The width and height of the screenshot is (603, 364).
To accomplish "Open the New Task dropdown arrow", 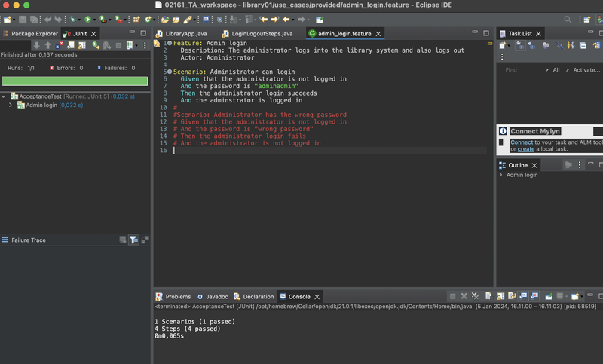I will point(509,45).
